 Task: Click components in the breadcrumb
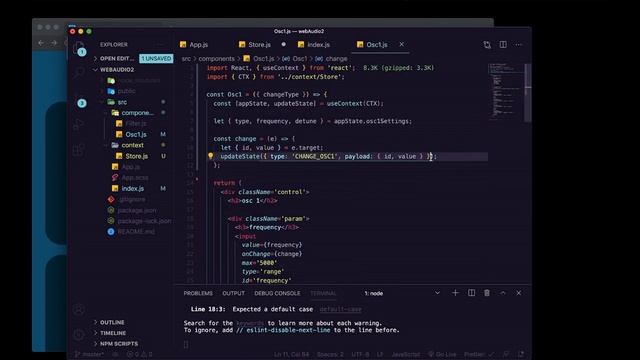pyautogui.click(x=216, y=59)
